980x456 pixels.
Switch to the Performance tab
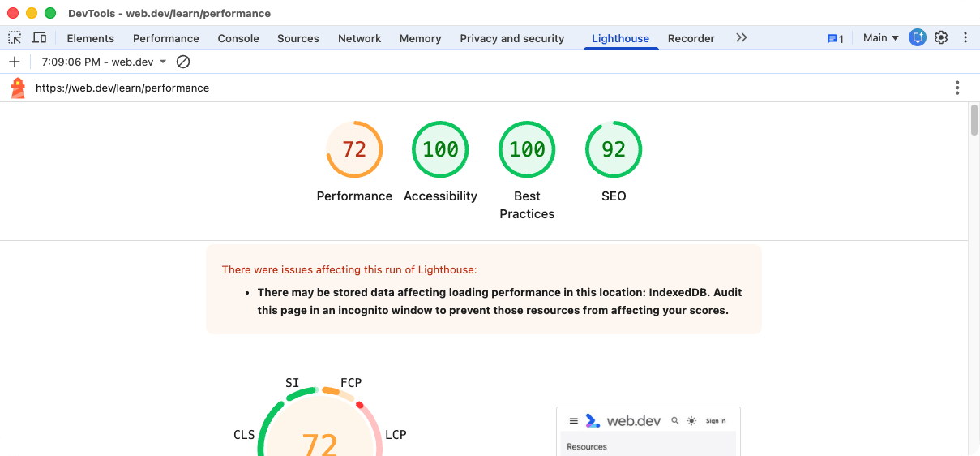coord(166,38)
